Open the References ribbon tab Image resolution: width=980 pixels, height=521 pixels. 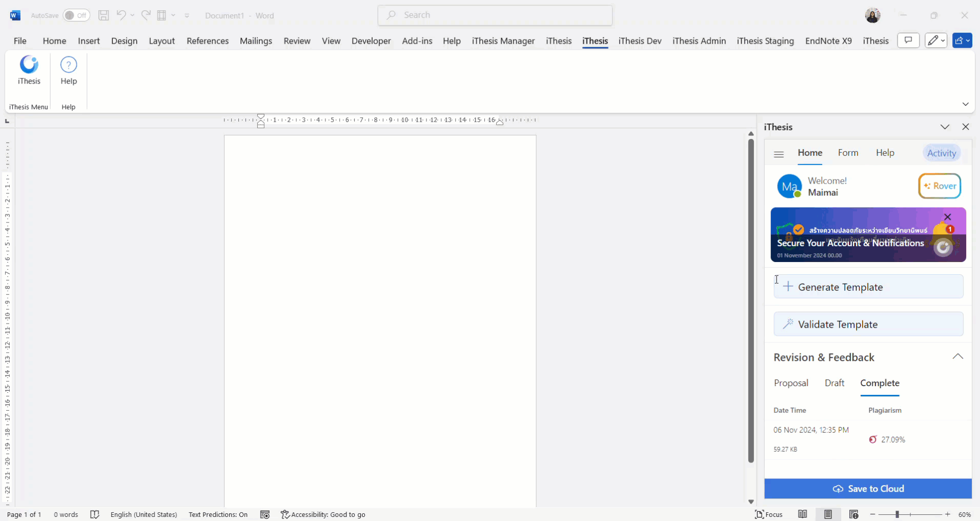pyautogui.click(x=208, y=41)
